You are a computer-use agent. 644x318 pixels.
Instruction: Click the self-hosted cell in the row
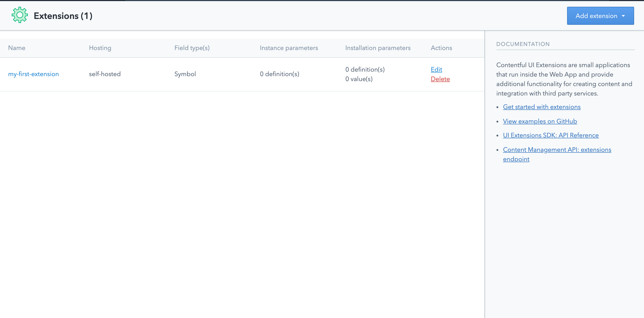click(x=105, y=74)
